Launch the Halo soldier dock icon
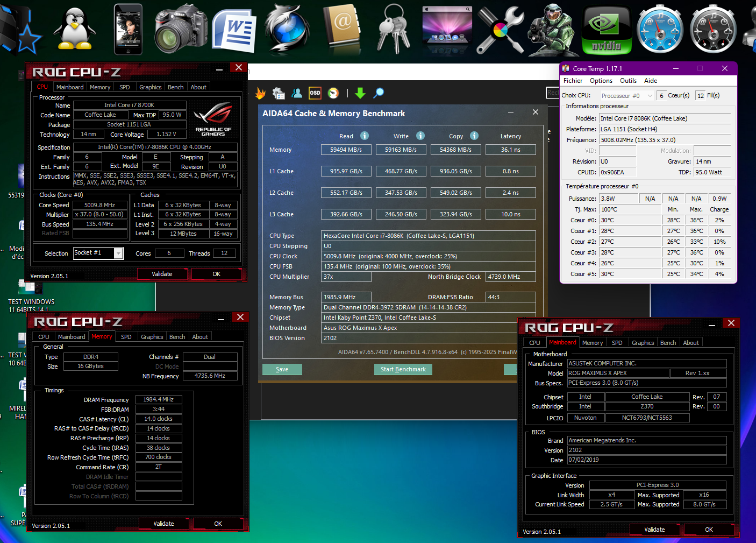The width and height of the screenshot is (756, 543). click(x=553, y=30)
